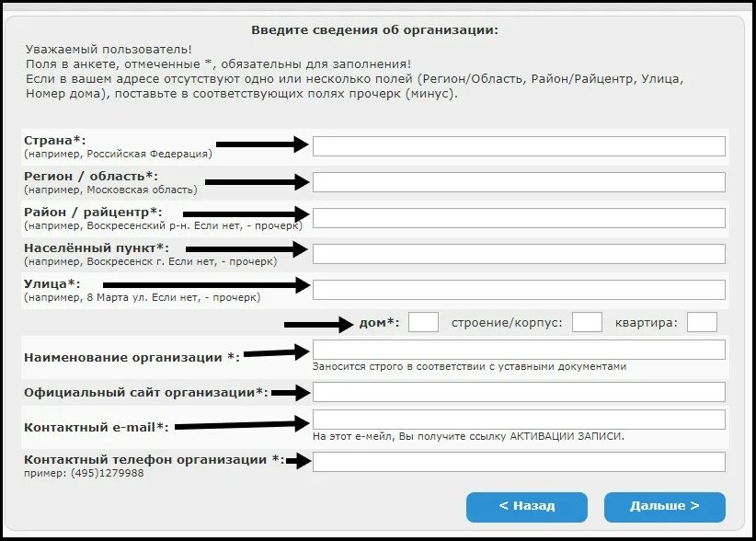Click the Страна input field
This screenshot has width=756, height=541.
tap(519, 146)
